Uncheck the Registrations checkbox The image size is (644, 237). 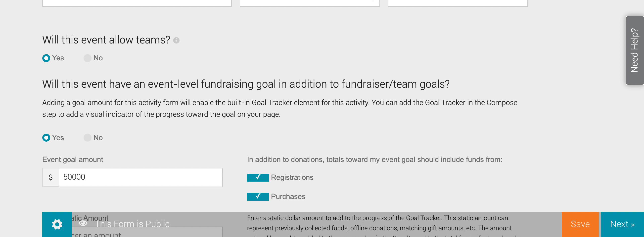coord(258,177)
